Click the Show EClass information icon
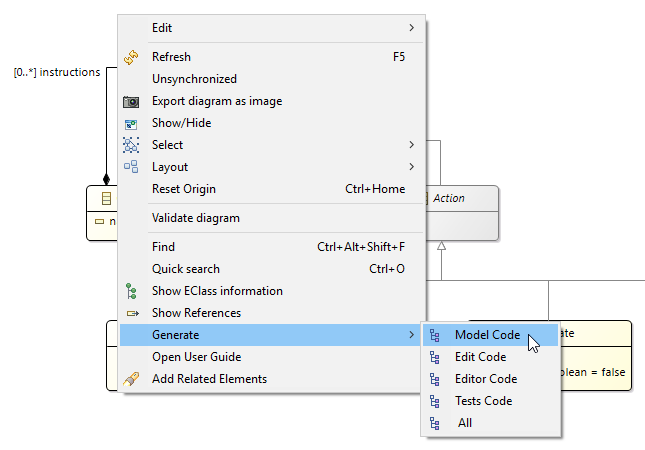The image size is (645, 450). 131,291
